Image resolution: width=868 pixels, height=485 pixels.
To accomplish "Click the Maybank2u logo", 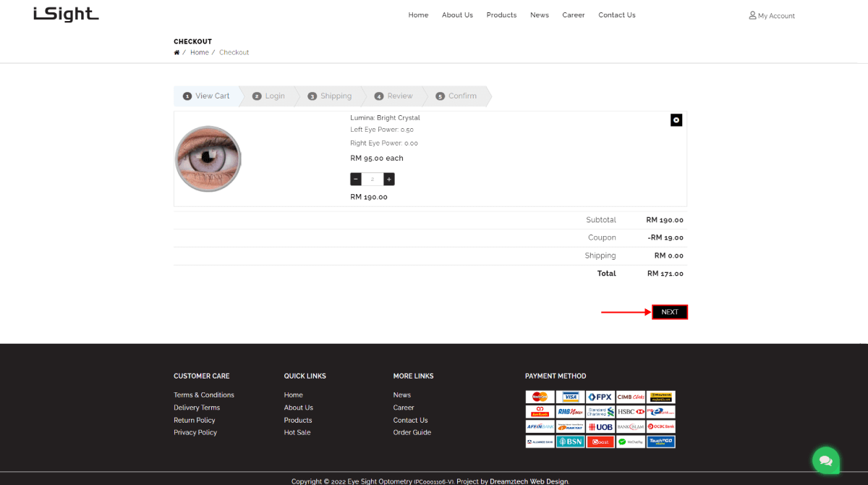I will tap(661, 397).
